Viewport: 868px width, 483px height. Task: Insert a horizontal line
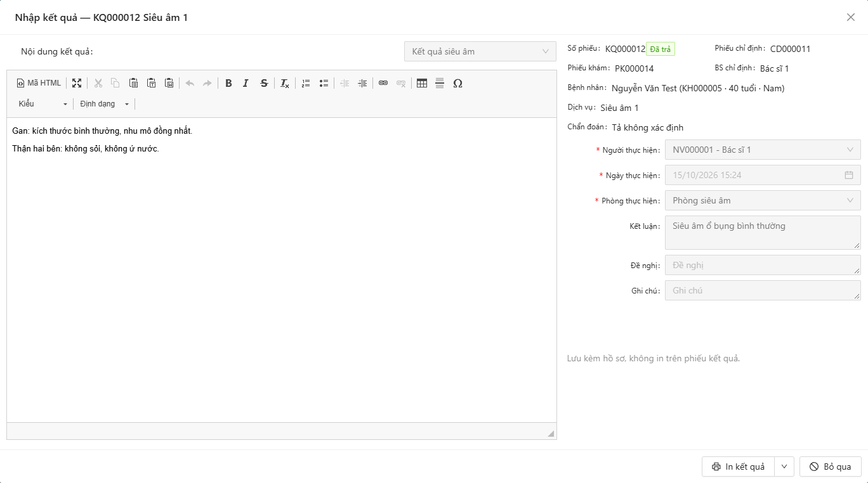pos(440,83)
